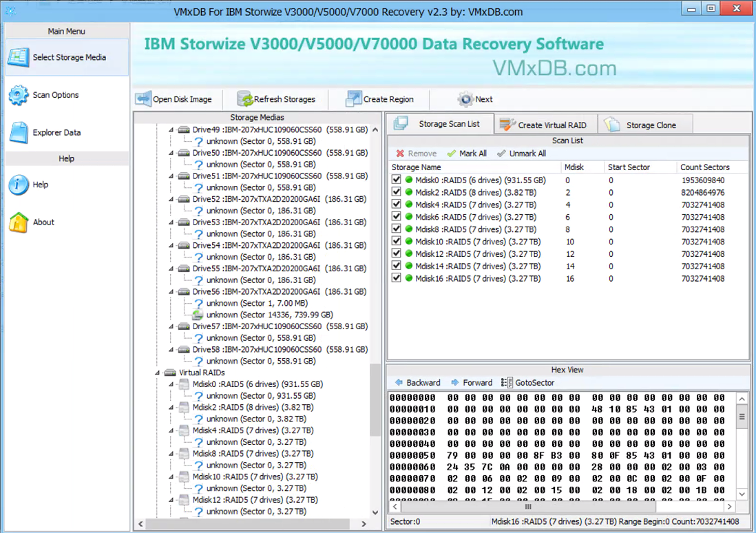Click the About house icon
The height and width of the screenshot is (533, 756).
pos(19,222)
